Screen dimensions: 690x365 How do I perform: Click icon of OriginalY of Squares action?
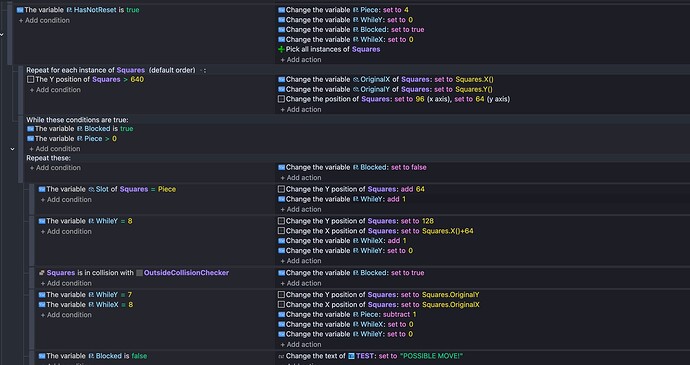coord(281,89)
